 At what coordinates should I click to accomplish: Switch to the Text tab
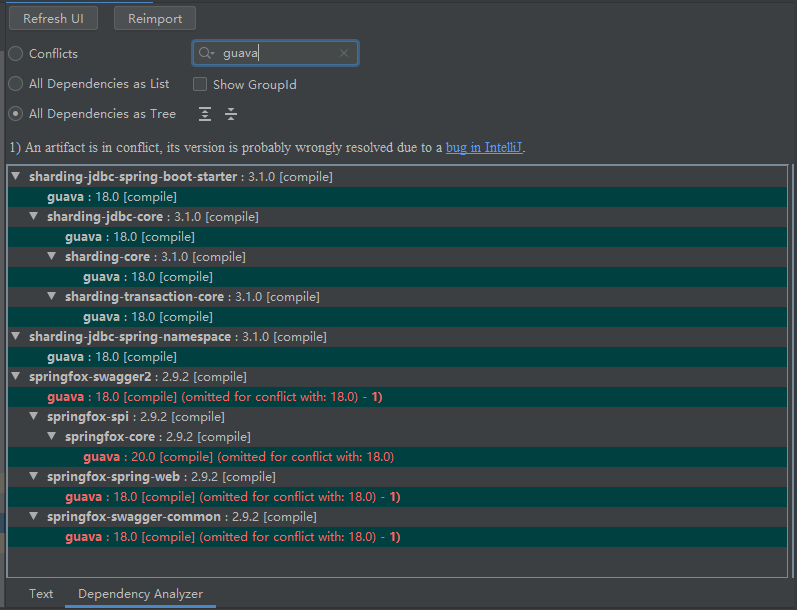point(41,594)
